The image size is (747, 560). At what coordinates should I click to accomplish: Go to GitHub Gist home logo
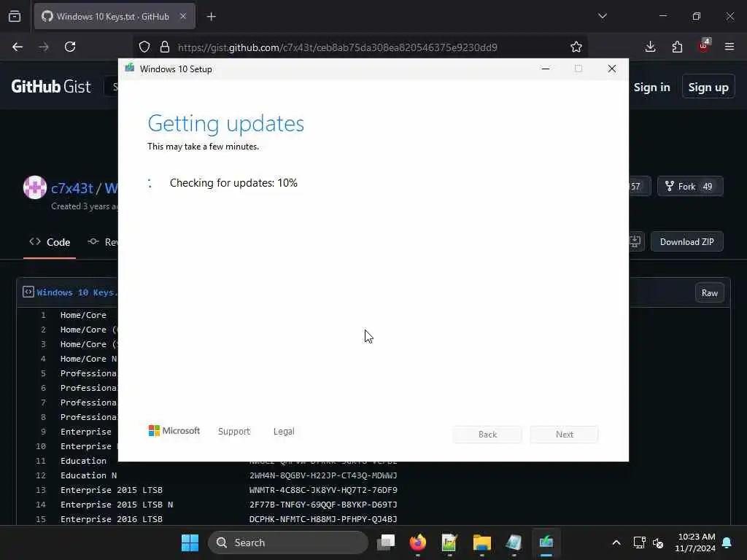[50, 87]
